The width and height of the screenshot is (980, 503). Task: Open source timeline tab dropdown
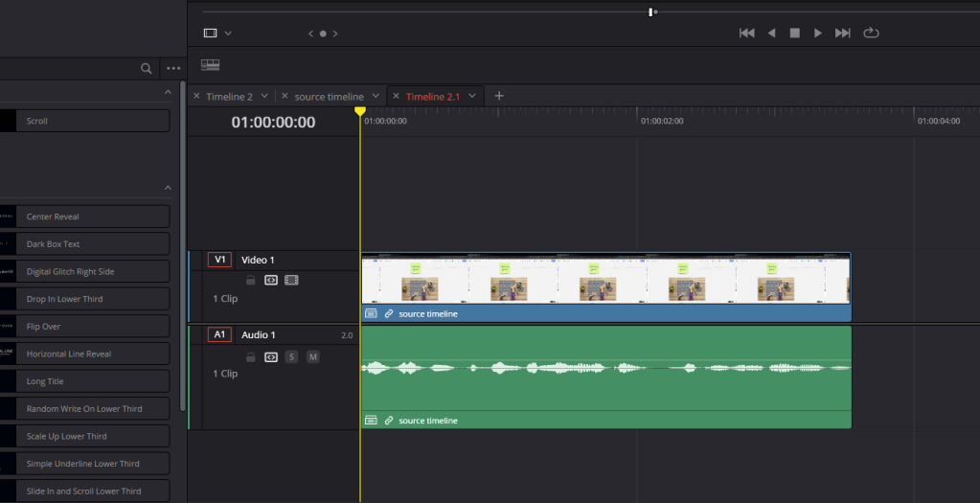point(376,96)
